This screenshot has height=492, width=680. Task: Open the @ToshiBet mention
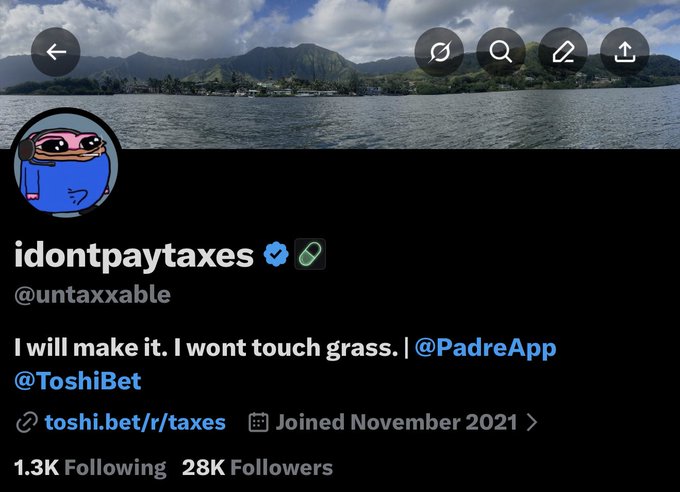[78, 381]
